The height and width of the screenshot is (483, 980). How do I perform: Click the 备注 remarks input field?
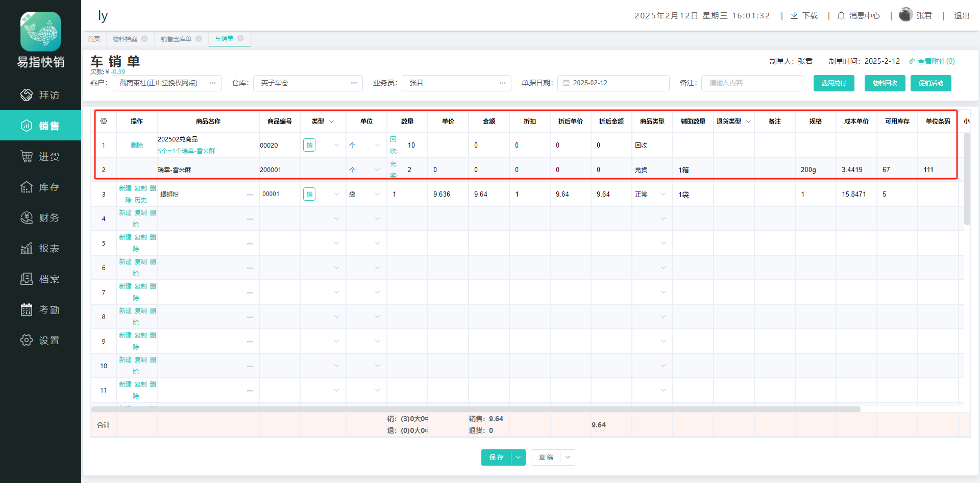click(752, 83)
